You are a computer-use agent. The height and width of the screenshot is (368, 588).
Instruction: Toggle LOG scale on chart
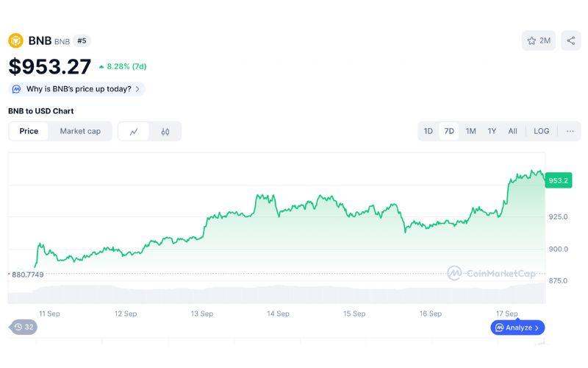pos(541,131)
